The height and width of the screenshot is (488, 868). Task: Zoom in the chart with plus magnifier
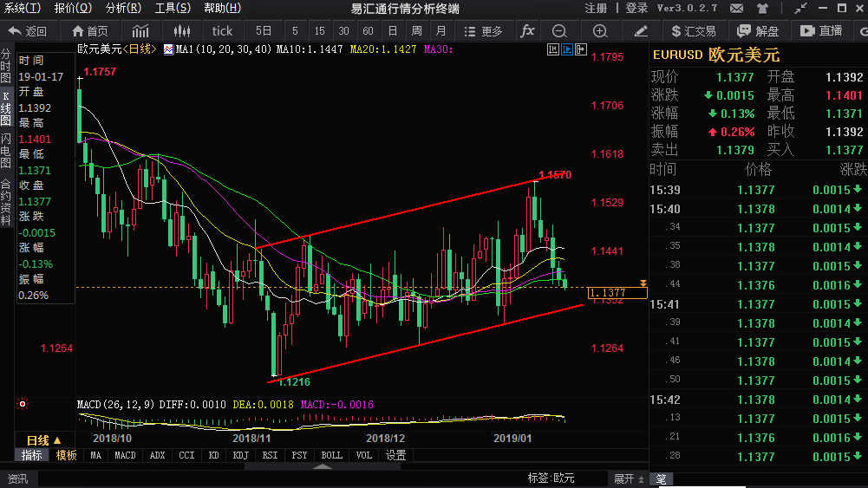[x=600, y=31]
